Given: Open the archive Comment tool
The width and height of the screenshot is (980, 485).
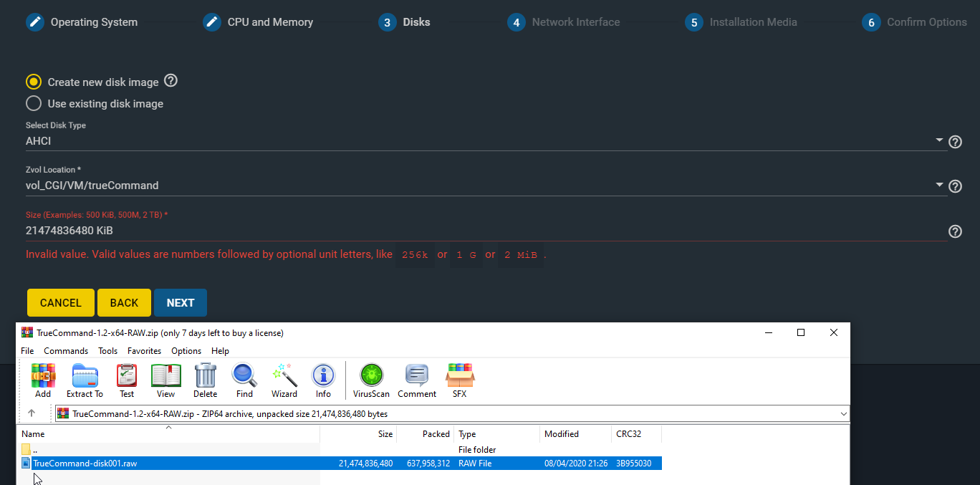Looking at the screenshot, I should click(417, 380).
